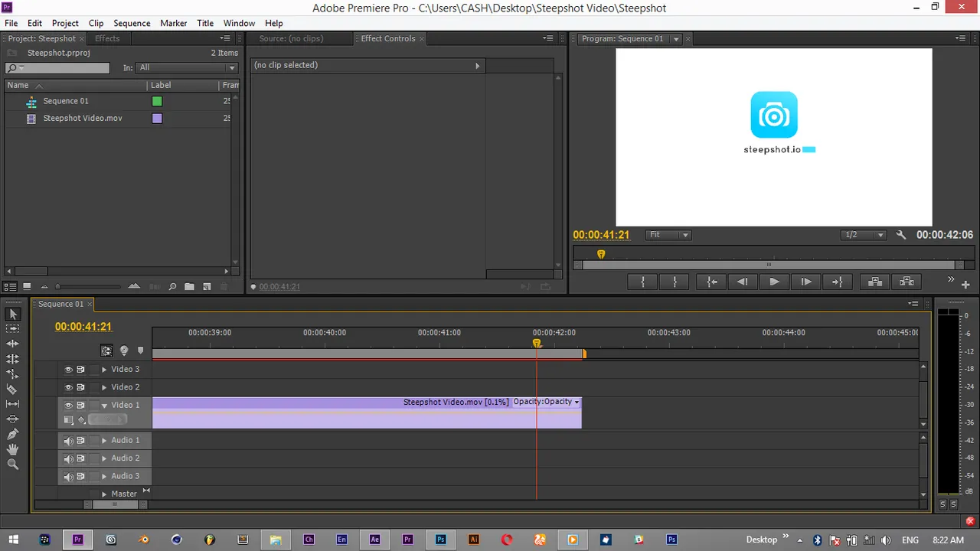Select the Pen tool
This screenshot has width=980, height=551.
(12, 434)
